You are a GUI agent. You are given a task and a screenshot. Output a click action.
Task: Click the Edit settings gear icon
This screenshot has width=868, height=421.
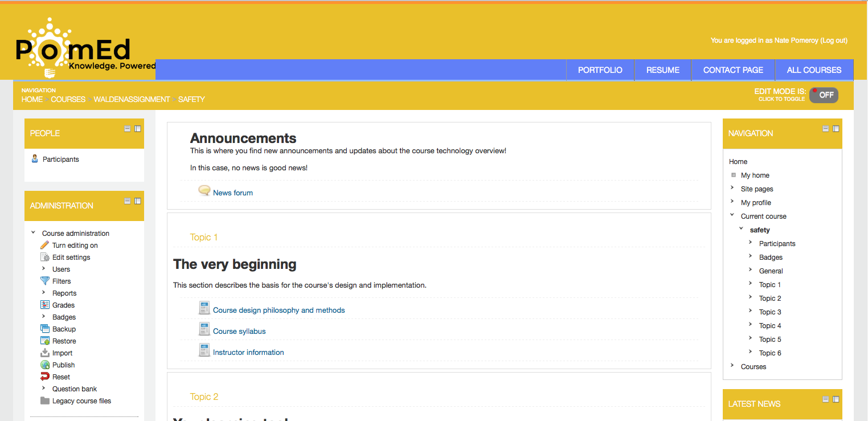tap(45, 257)
